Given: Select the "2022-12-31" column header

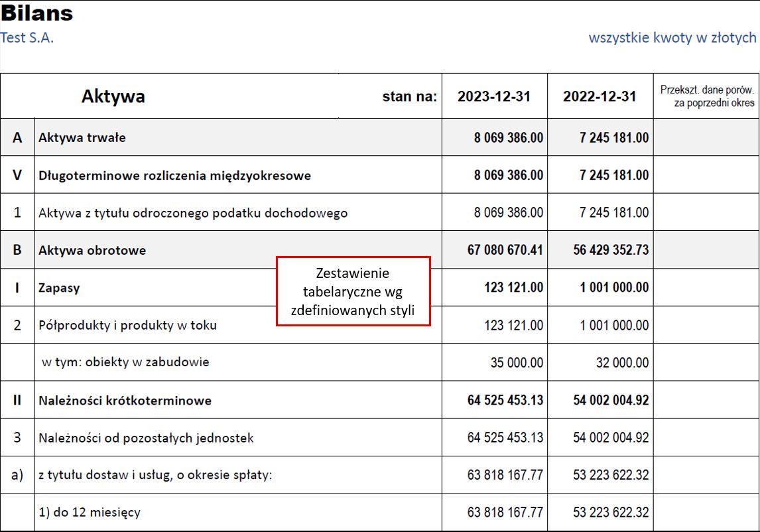Looking at the screenshot, I should coord(600,96).
